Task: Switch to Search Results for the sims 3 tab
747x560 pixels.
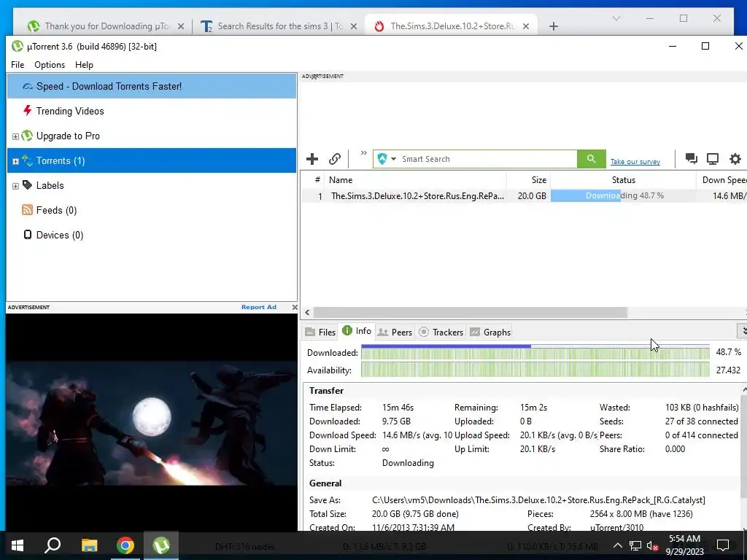Action: tap(280, 26)
